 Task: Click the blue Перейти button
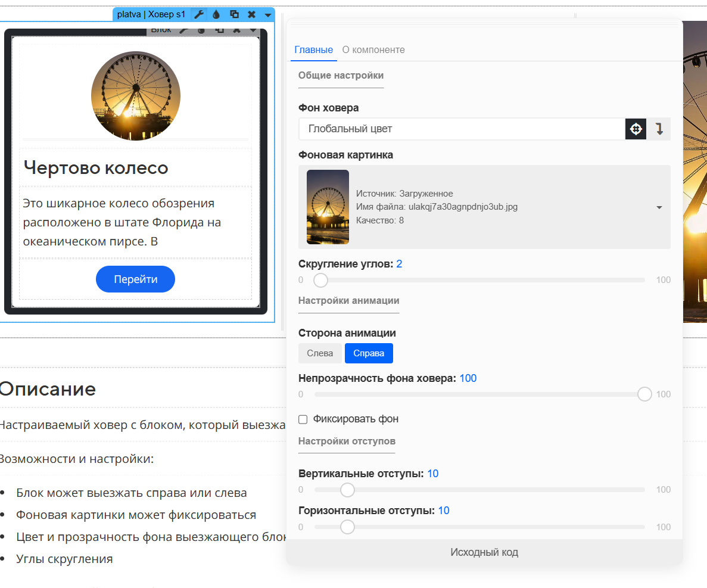pyautogui.click(x=135, y=279)
